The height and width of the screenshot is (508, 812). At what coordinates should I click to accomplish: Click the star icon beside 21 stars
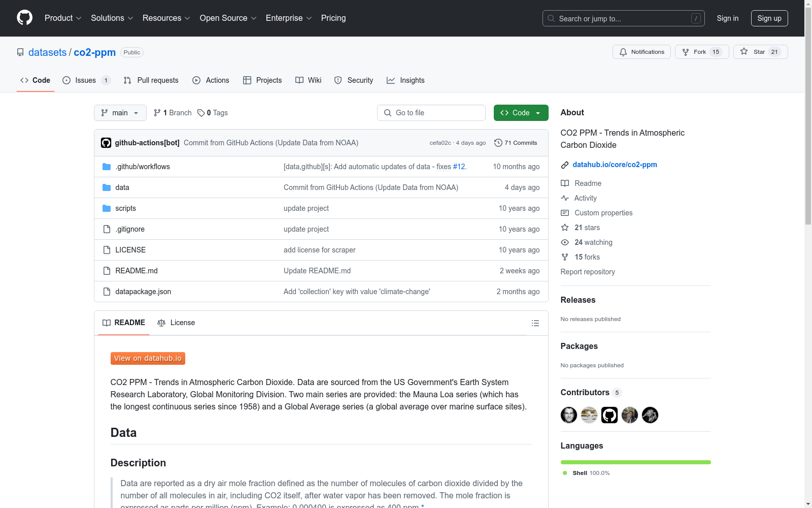pyautogui.click(x=565, y=228)
